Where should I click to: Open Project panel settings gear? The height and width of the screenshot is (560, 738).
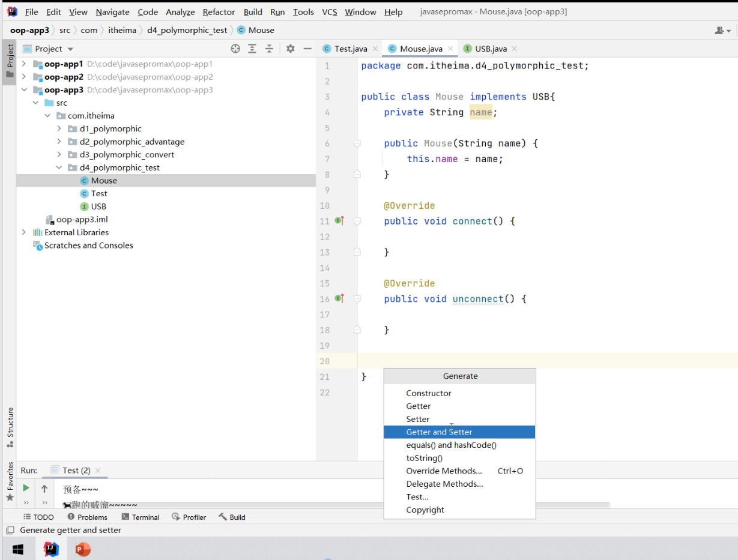[291, 49]
